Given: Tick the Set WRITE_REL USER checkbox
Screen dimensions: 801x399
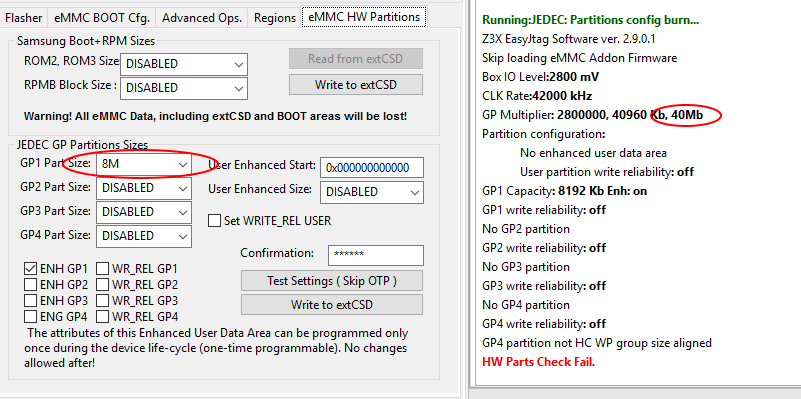Looking at the screenshot, I should pos(215,221).
